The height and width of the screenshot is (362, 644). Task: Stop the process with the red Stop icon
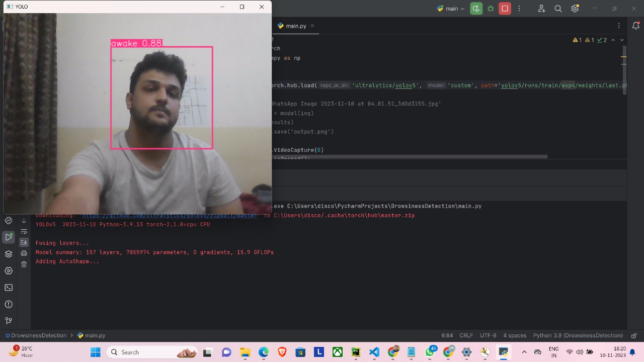(505, 9)
